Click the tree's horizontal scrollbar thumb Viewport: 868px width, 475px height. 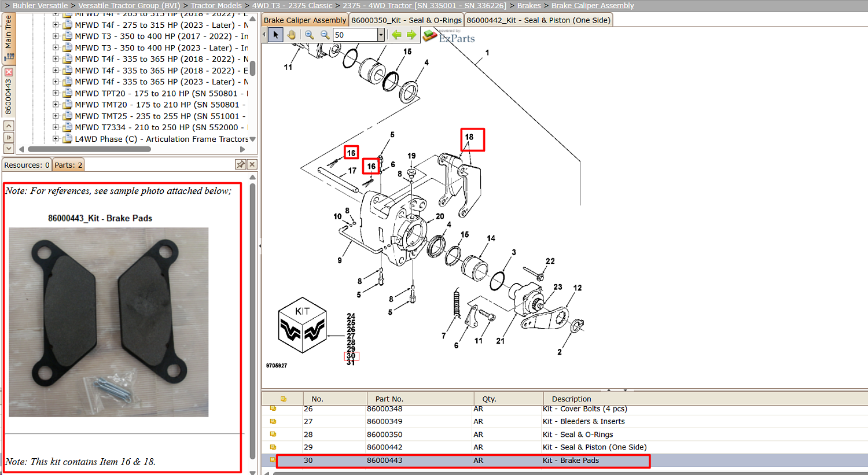coord(89,149)
